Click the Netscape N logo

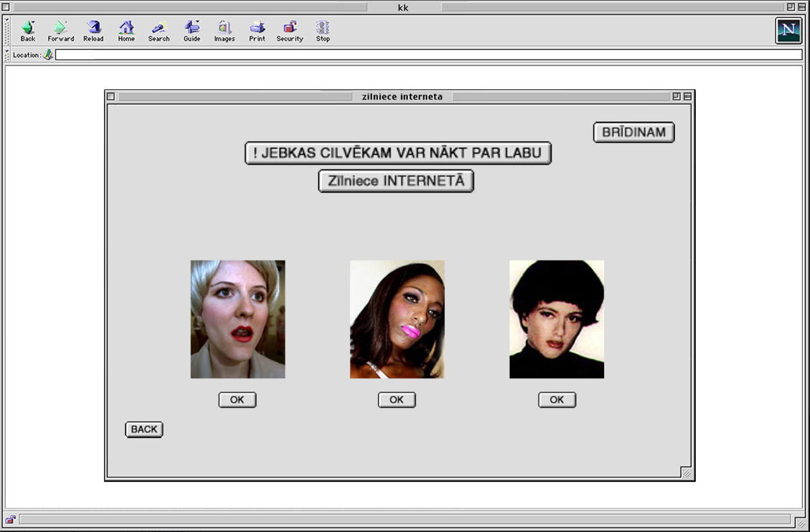click(x=788, y=31)
